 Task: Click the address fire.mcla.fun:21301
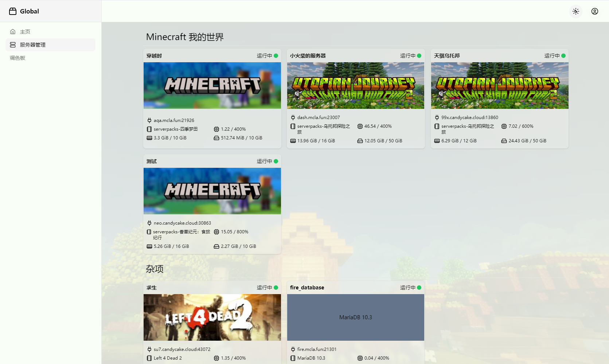(x=317, y=349)
